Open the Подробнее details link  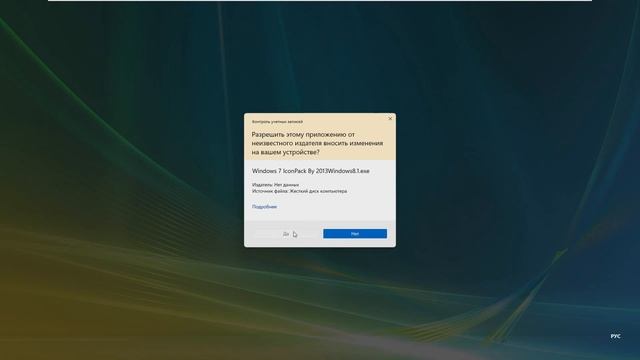[264, 207]
